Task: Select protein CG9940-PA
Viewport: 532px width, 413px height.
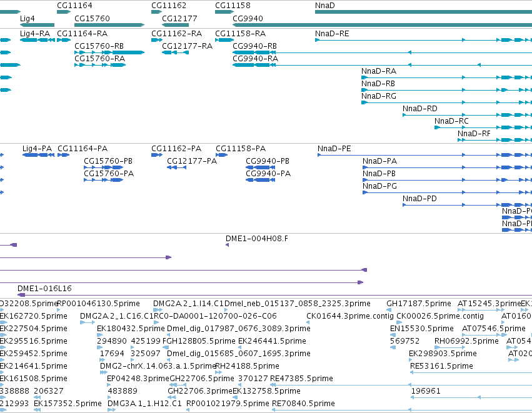Action: tap(260, 180)
